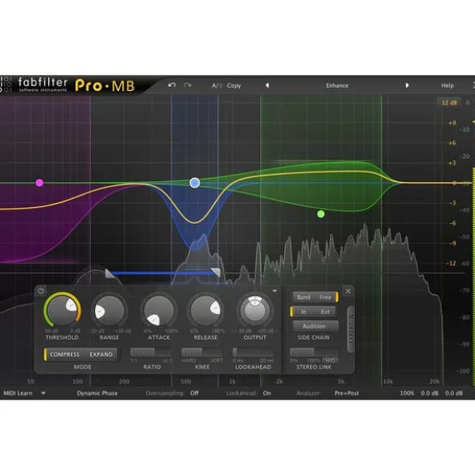Click the Threshold knob
This screenshot has height=476, width=475.
[x=62, y=310]
